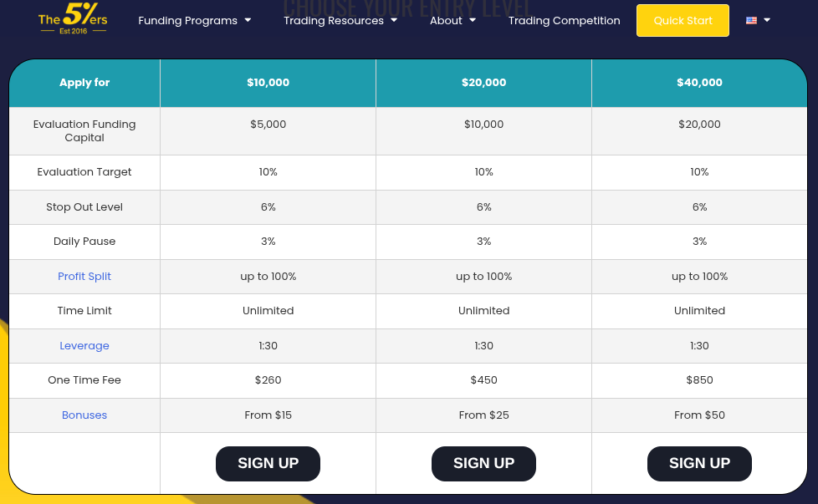Expand the Trading Resources menu
This screenshot has width=818, height=504.
(x=340, y=20)
